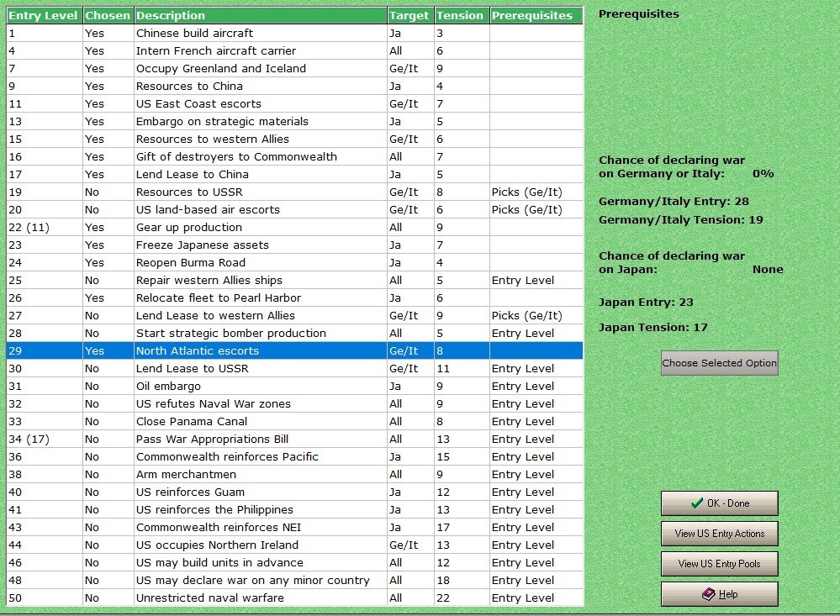Select US land-based air escorts row
840x616 pixels.
click(x=294, y=210)
